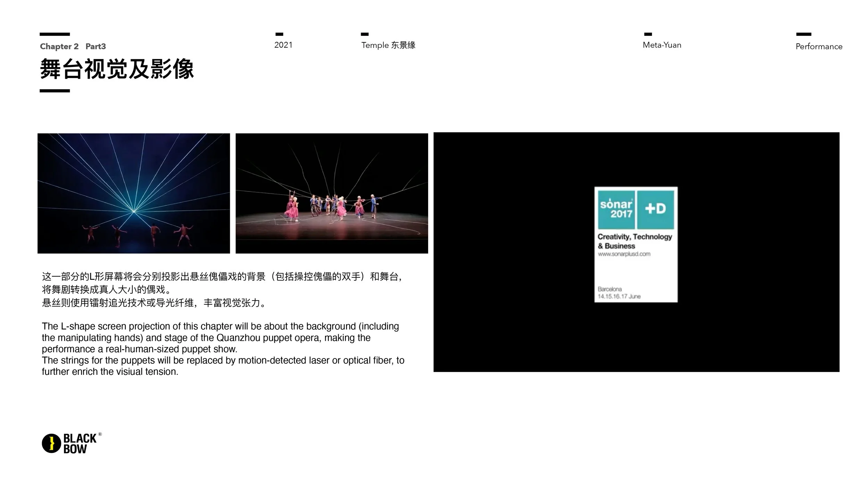Click the Chapter 2 Part3 label
The image size is (868, 488).
click(73, 47)
